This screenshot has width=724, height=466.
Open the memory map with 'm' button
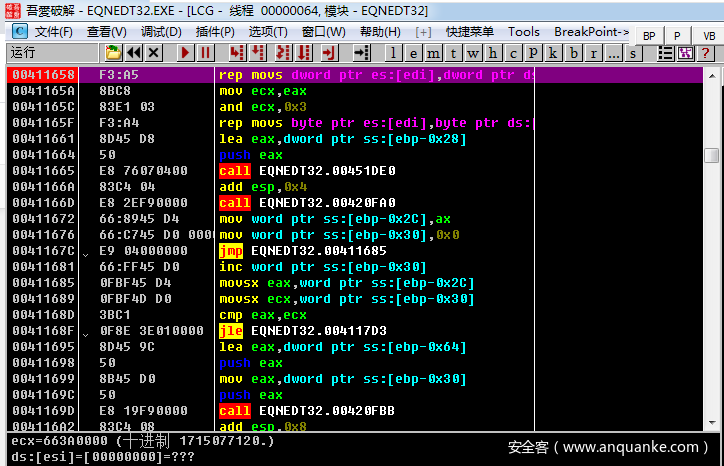[433, 52]
